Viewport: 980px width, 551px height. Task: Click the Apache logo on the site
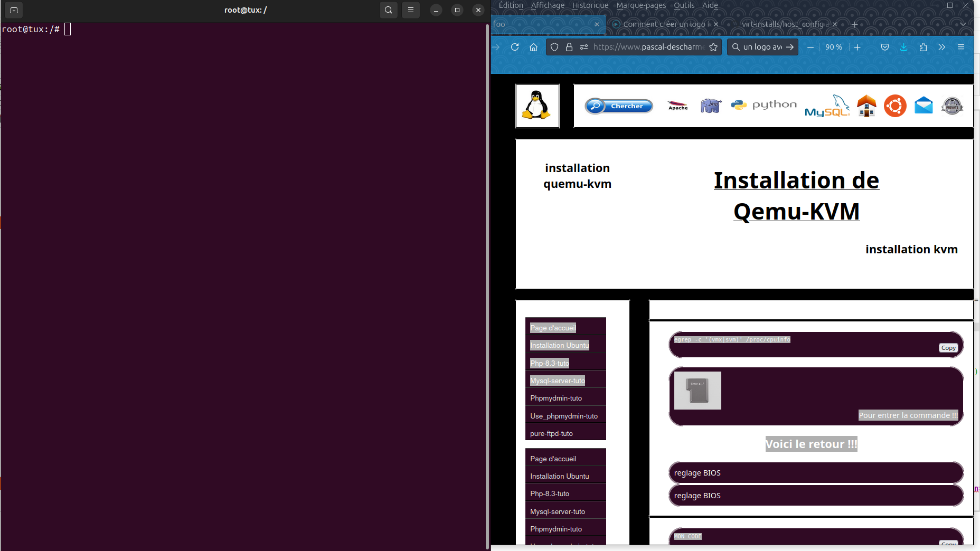click(x=678, y=106)
